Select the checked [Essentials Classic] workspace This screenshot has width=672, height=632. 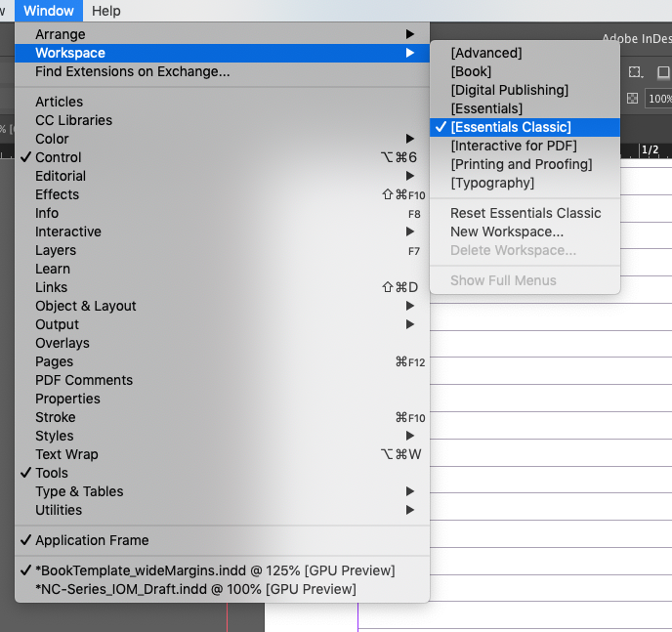point(525,127)
